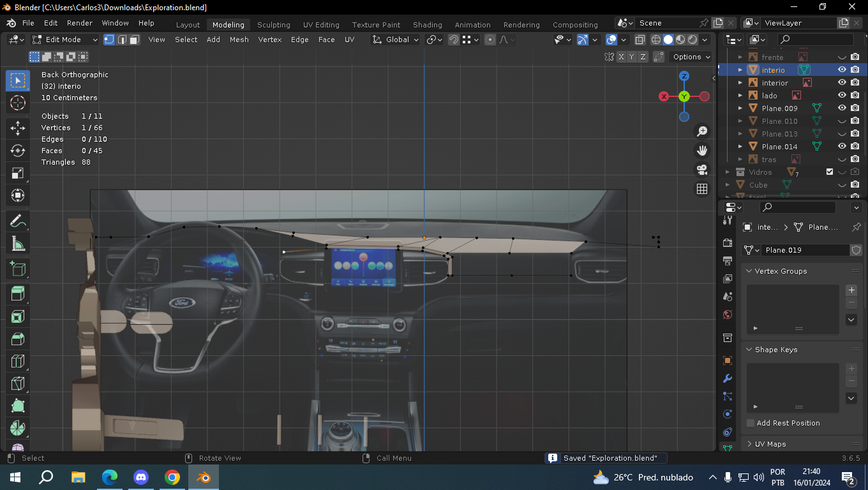Screen dimensions: 868x490
Task: Open the Edit Mode dropdown
Action: pyautogui.click(x=65, y=40)
